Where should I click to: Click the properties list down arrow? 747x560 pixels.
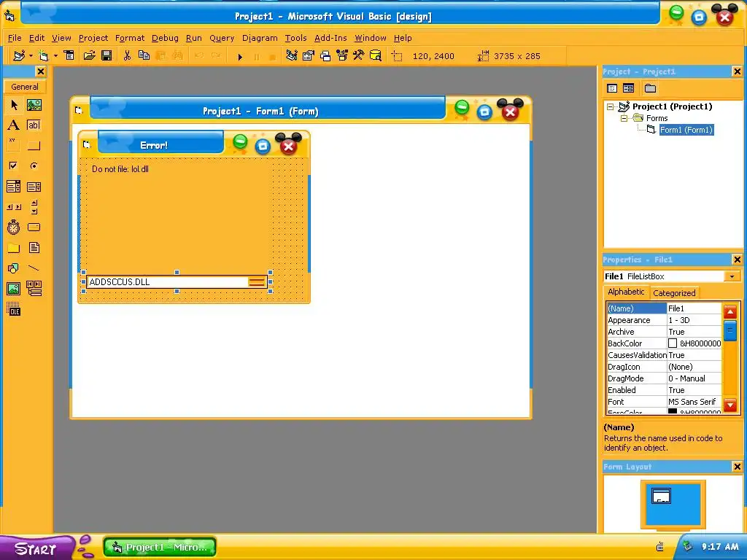point(730,405)
